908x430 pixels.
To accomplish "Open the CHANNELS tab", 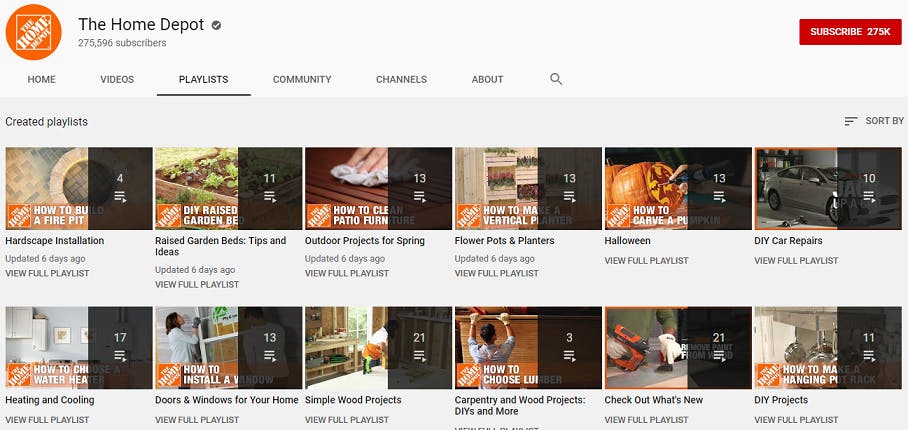I will (x=401, y=79).
